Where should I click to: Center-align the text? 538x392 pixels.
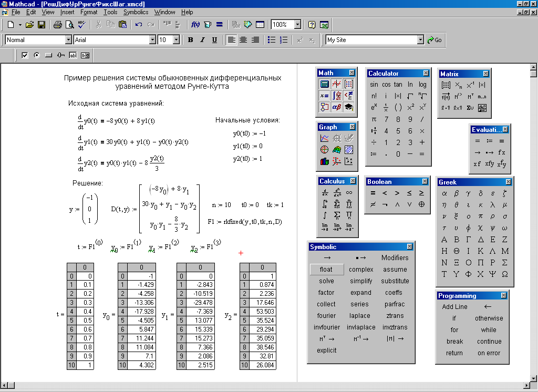click(x=243, y=40)
